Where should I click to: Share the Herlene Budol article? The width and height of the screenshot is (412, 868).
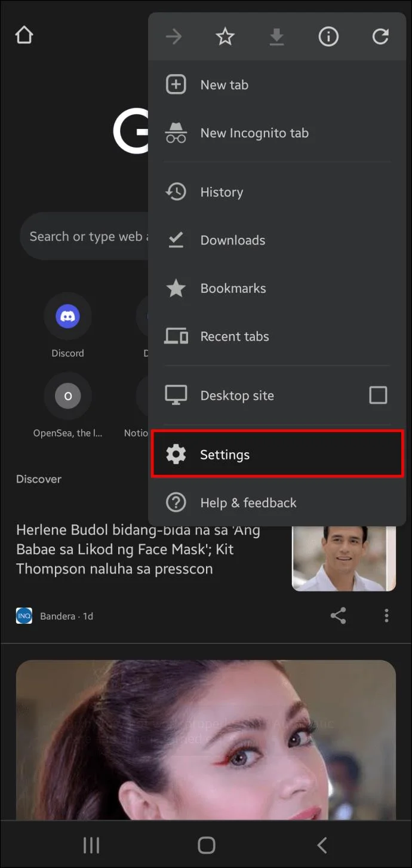pyautogui.click(x=339, y=615)
